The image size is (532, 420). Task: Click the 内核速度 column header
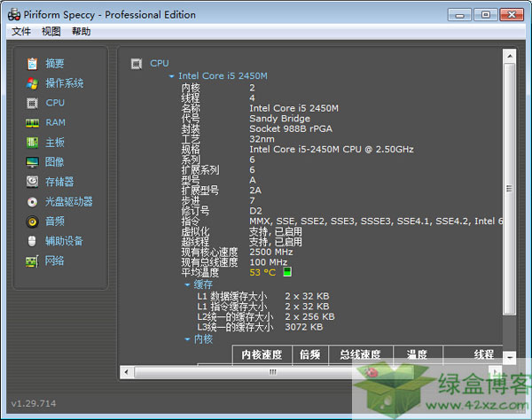click(262, 354)
